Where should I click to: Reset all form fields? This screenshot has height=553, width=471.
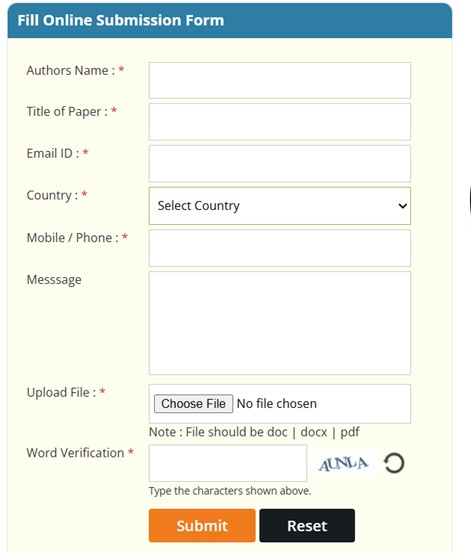pyautogui.click(x=307, y=525)
